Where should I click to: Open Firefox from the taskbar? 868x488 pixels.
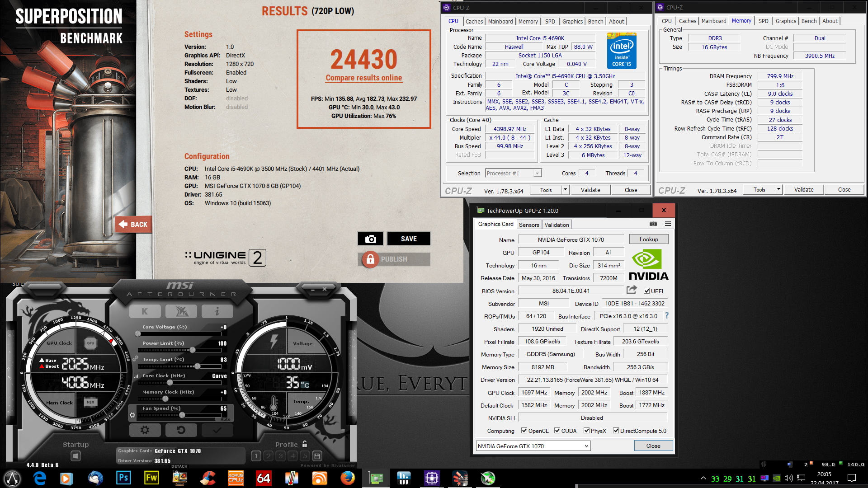coord(348,478)
